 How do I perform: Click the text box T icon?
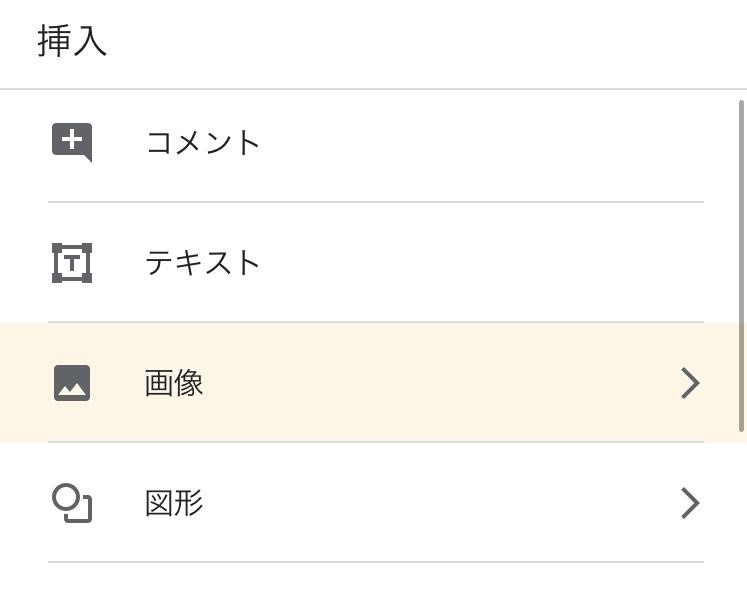(x=72, y=263)
